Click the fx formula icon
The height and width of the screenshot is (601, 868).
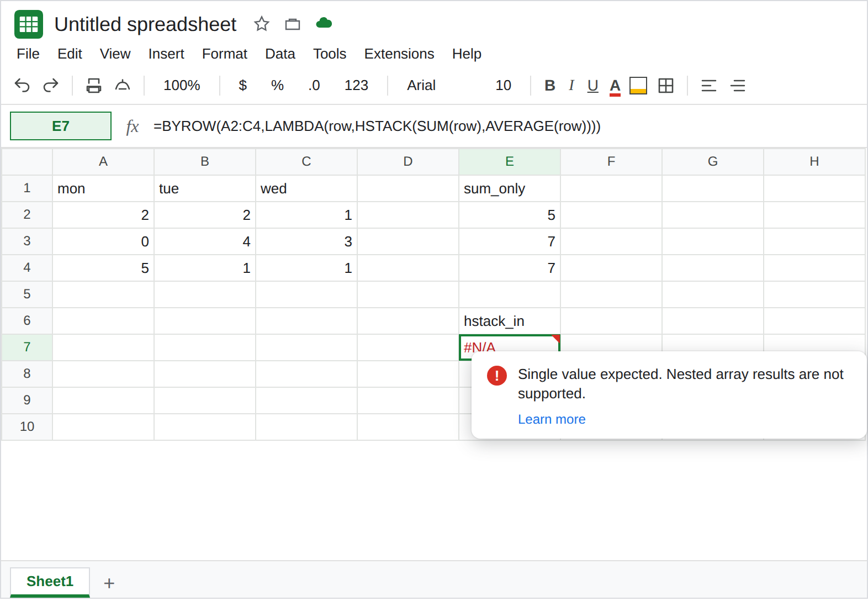133,126
